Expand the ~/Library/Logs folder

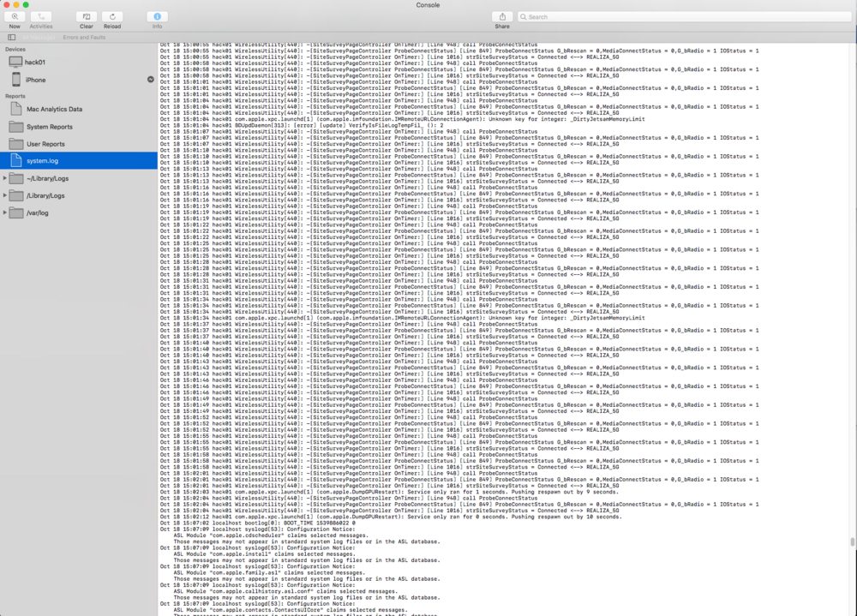[x=7, y=178]
